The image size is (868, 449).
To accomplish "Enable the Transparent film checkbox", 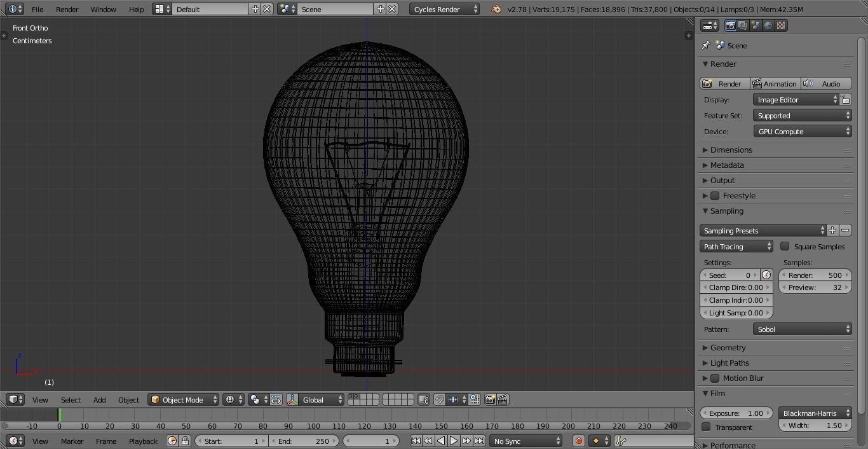I will click(706, 427).
